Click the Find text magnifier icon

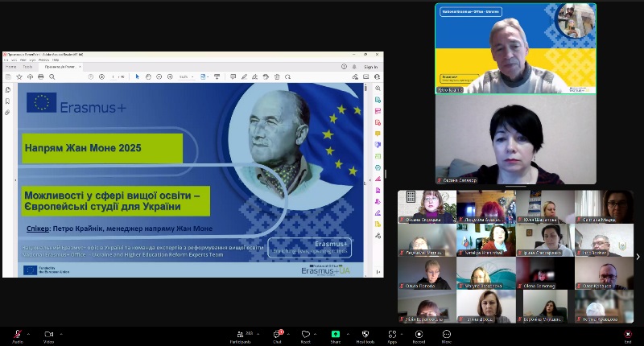pos(52,76)
